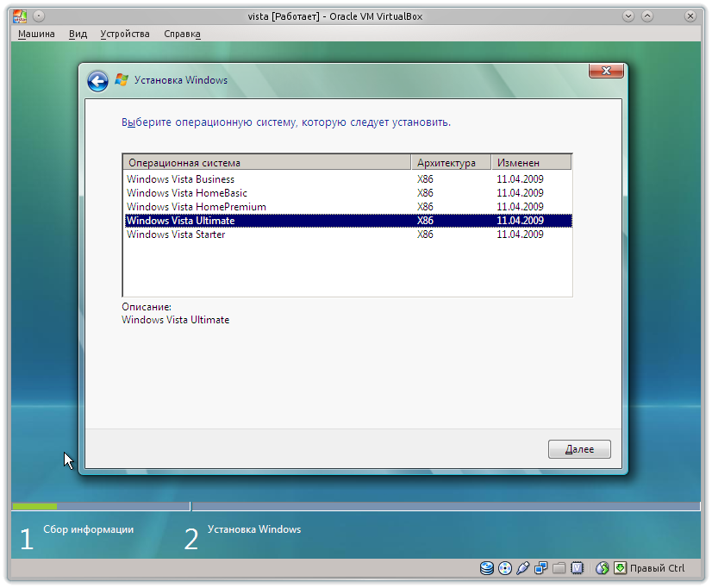Click the hard disk activity icon
712x588 pixels.
pos(487,568)
